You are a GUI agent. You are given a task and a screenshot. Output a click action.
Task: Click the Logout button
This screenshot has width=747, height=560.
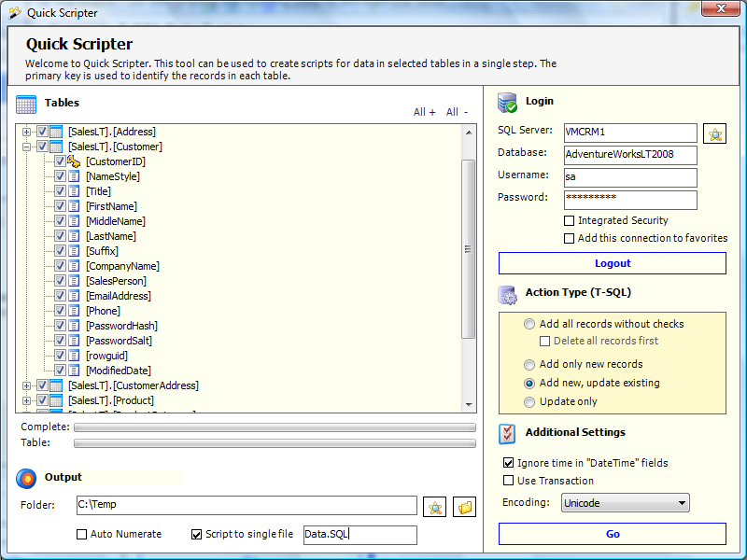pos(613,263)
